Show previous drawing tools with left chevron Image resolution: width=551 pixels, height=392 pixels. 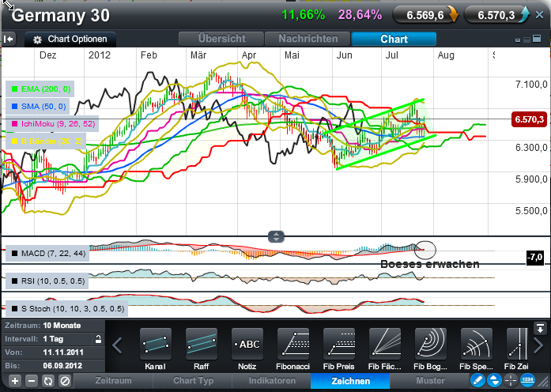click(x=117, y=345)
